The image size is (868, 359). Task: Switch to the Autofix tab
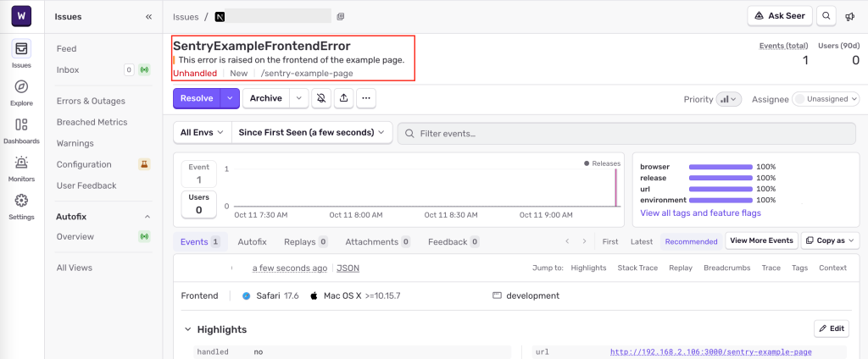pos(252,241)
